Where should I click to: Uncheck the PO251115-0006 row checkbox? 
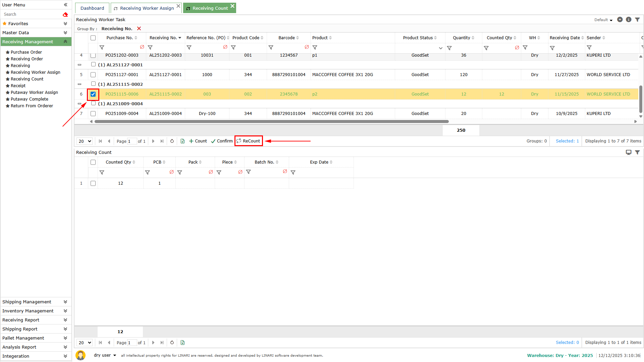click(x=93, y=94)
